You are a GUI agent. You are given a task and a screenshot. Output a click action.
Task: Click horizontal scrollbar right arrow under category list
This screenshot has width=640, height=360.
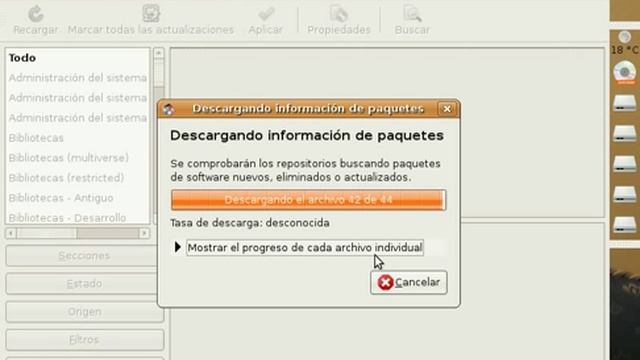tap(144, 233)
